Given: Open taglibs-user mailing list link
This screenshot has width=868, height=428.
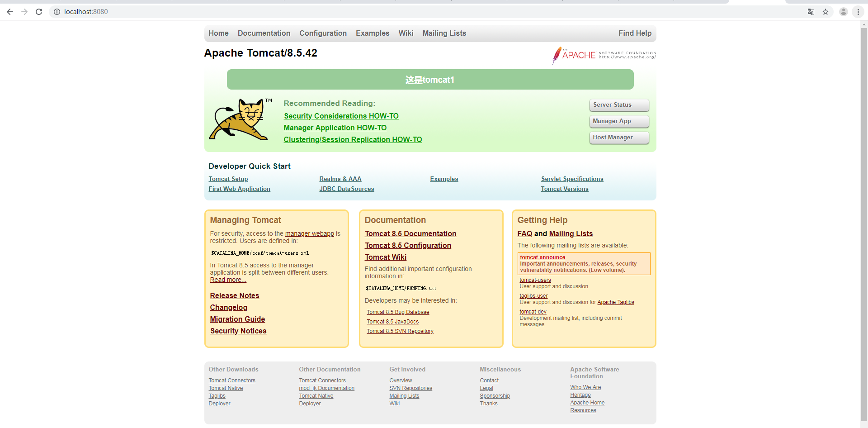Looking at the screenshot, I should (x=533, y=296).
